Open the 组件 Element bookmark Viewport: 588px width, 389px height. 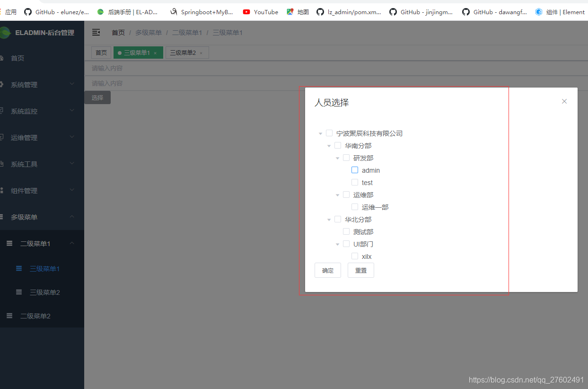click(560, 12)
